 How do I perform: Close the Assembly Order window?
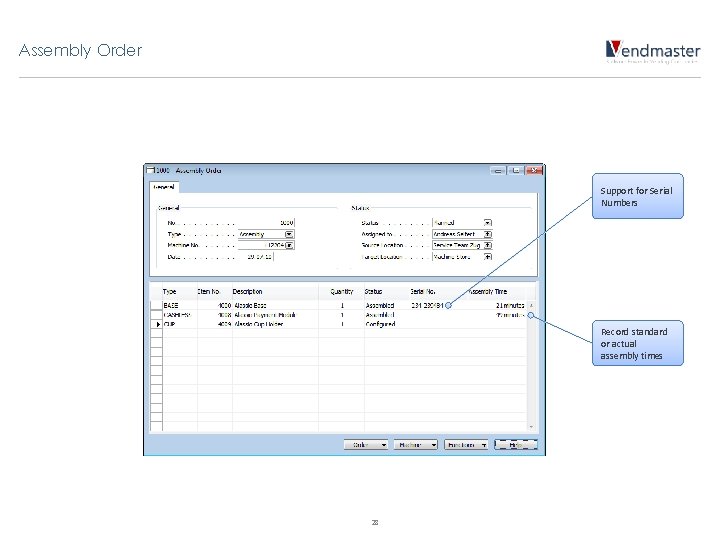tap(534, 170)
